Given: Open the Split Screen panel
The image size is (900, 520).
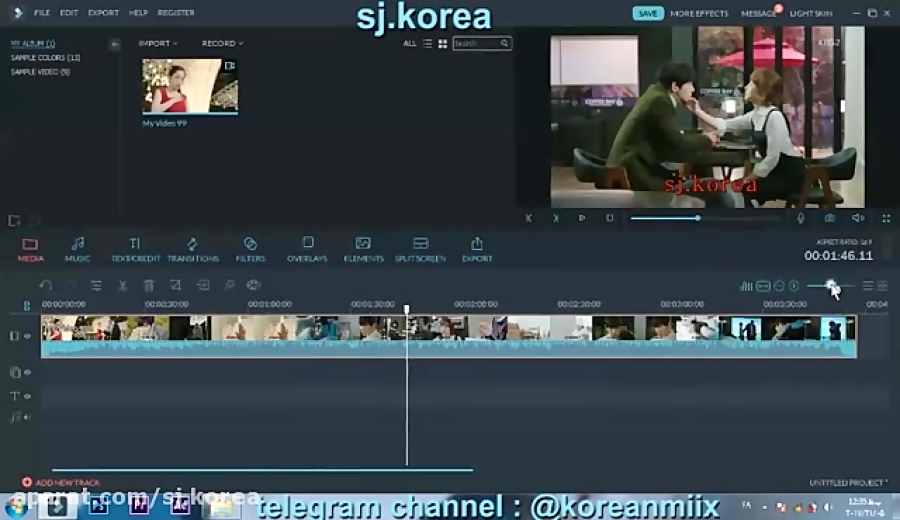Looking at the screenshot, I should point(420,249).
